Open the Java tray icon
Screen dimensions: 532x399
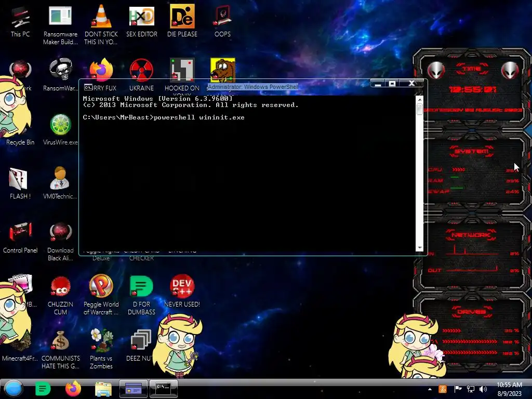(443, 389)
